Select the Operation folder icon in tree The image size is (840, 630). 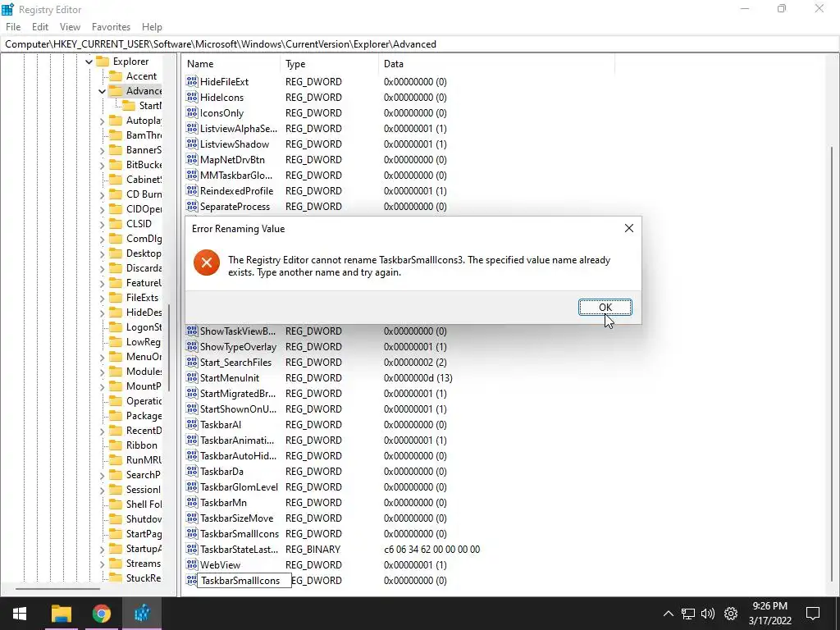coord(115,400)
